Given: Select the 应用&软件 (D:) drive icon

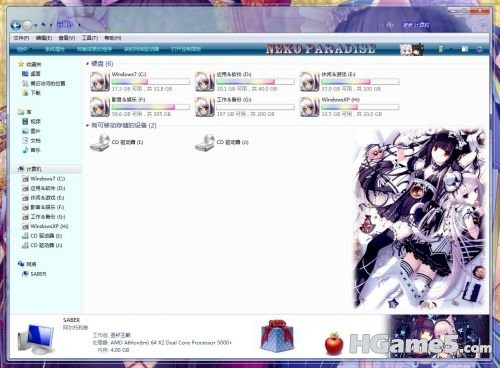Looking at the screenshot, I should (x=205, y=81).
